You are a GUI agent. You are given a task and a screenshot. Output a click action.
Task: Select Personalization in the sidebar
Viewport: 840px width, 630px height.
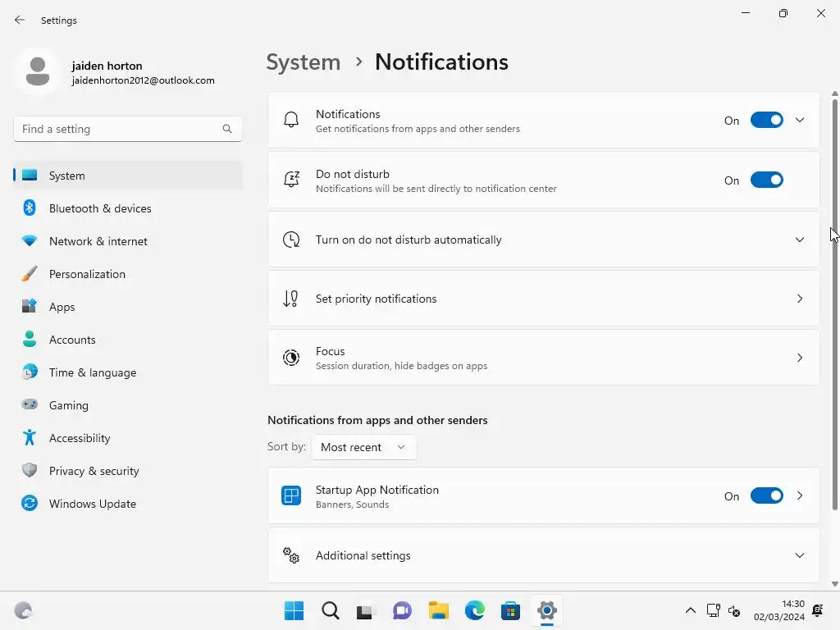(x=87, y=274)
